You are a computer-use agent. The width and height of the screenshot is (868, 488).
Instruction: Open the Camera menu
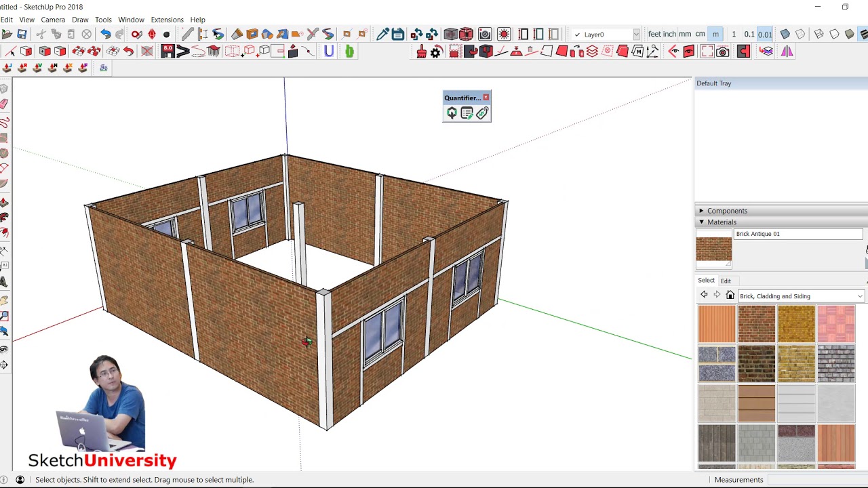click(53, 20)
